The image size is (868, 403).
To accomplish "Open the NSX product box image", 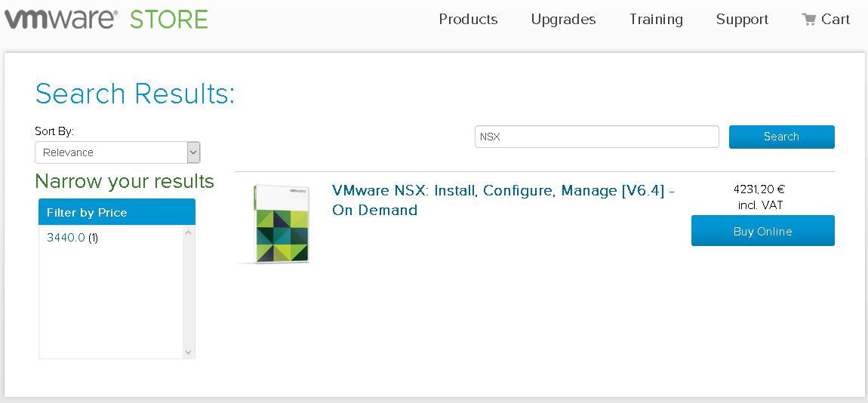I will coord(281,224).
